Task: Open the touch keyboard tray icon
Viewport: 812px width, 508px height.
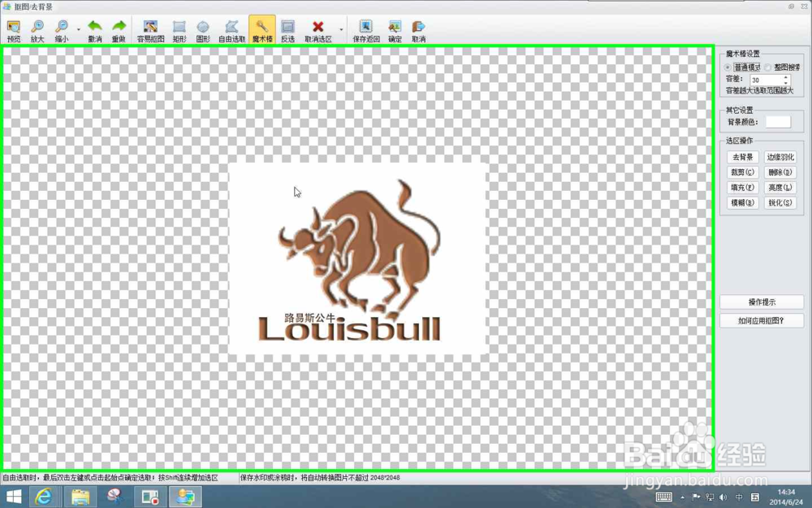Action: pos(663,497)
